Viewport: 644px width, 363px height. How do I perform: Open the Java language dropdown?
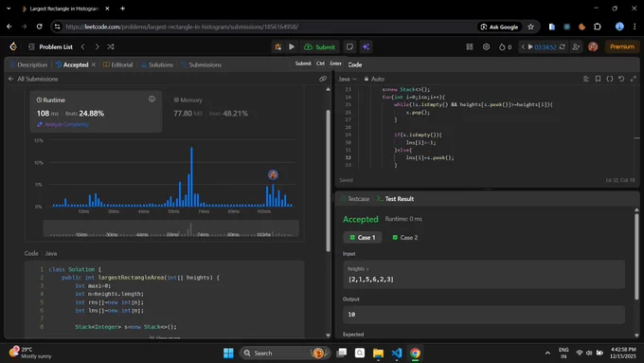pyautogui.click(x=348, y=79)
